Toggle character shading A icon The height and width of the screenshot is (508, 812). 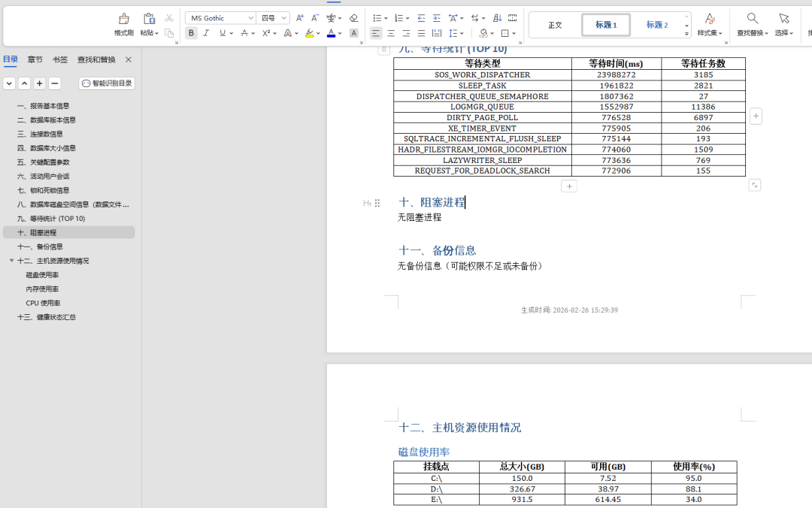[353, 33]
